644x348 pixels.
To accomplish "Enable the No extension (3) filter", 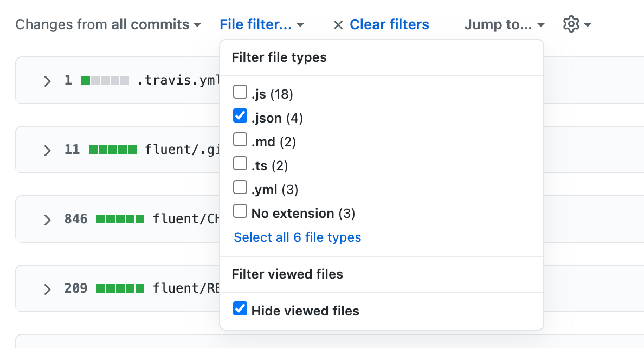I will coord(240,210).
